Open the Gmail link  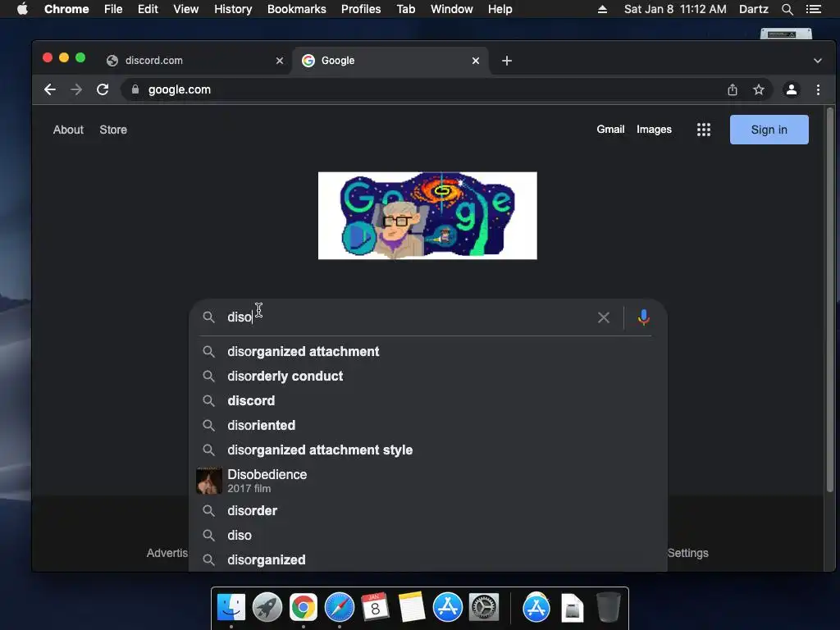pyautogui.click(x=610, y=129)
